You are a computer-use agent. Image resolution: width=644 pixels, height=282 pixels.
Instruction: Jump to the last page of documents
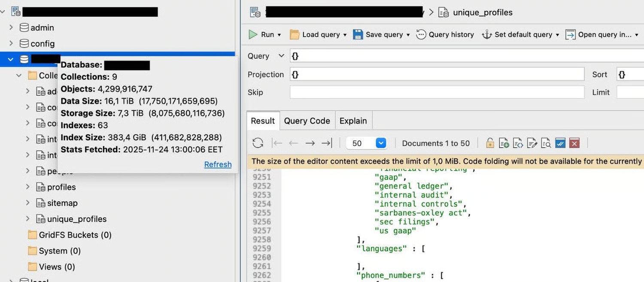[x=327, y=143]
